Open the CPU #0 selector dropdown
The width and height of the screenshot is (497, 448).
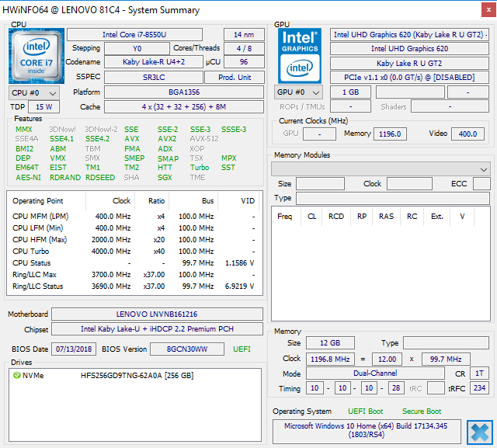(33, 92)
